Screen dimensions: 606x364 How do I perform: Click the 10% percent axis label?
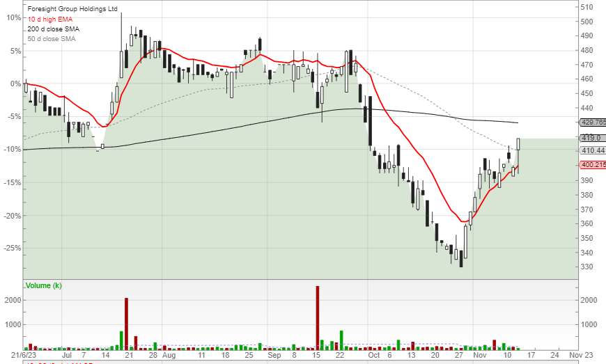click(x=13, y=18)
